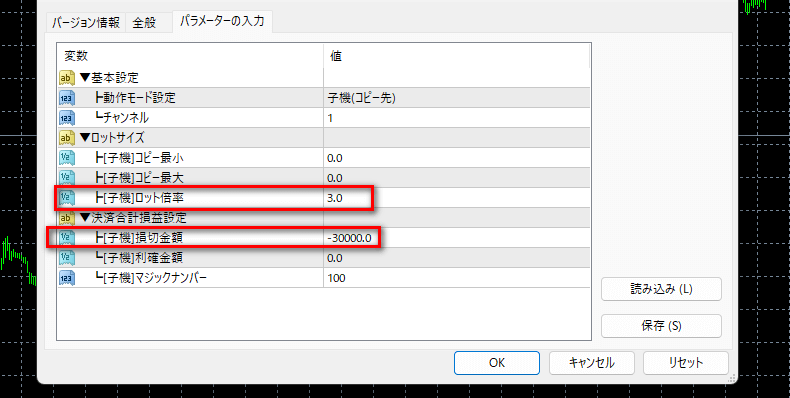
Task: Click the 保存 (S) button
Action: (x=662, y=326)
